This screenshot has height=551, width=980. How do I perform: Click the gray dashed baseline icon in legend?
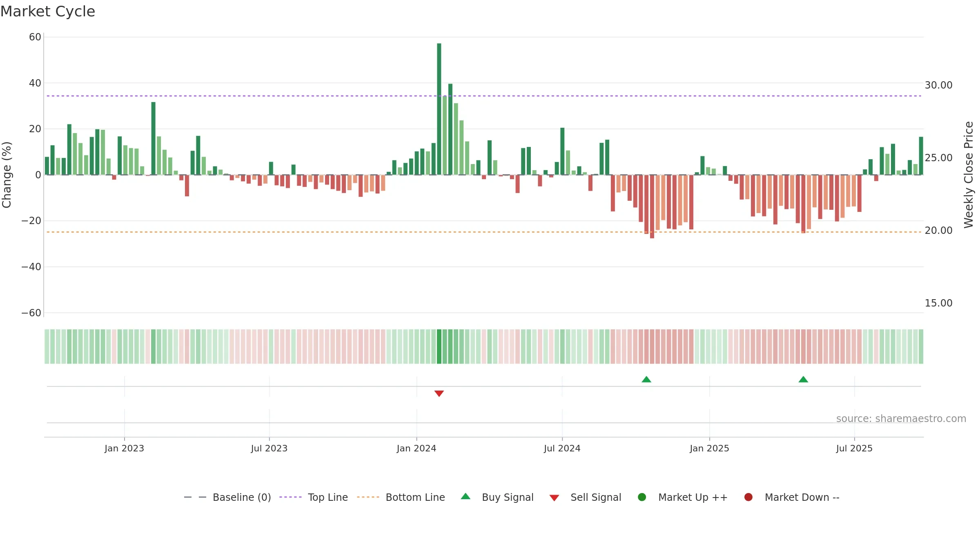pyautogui.click(x=195, y=497)
